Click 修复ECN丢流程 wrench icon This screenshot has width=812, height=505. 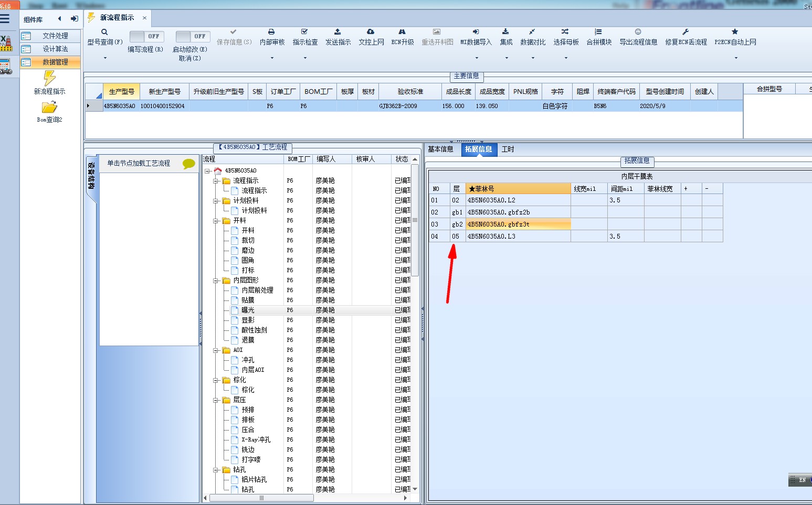(686, 32)
